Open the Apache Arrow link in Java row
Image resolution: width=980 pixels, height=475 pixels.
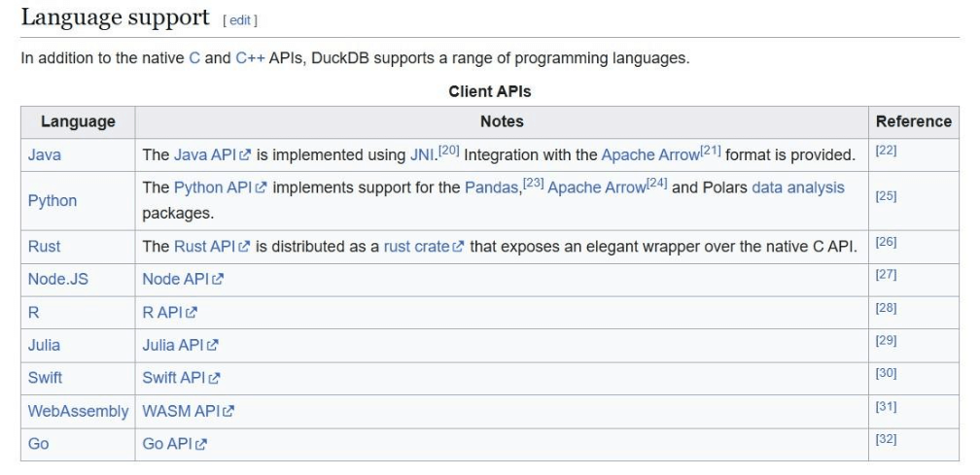pos(649,155)
